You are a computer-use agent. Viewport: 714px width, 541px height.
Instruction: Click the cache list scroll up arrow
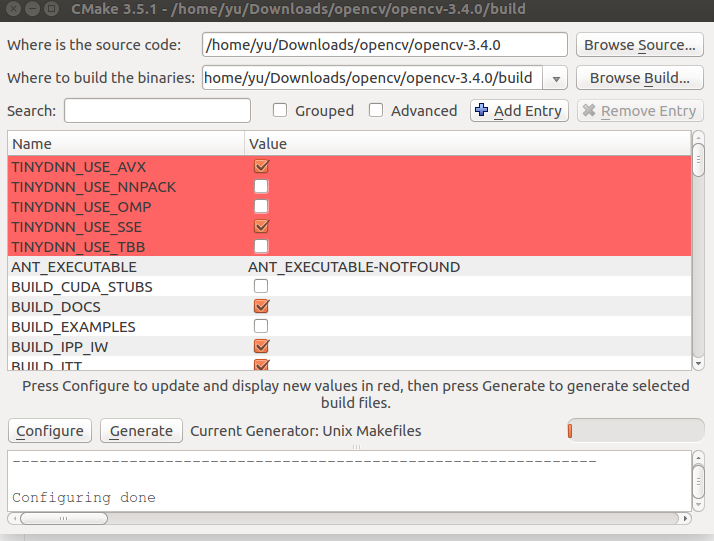698,137
